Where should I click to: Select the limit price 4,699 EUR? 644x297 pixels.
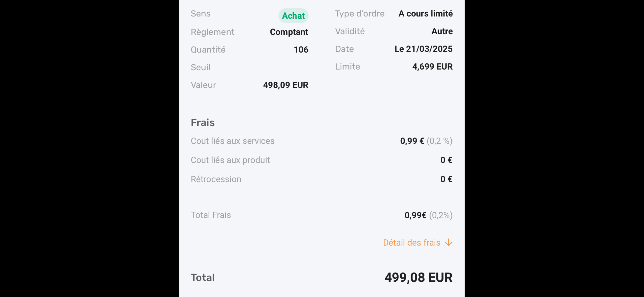(432, 67)
